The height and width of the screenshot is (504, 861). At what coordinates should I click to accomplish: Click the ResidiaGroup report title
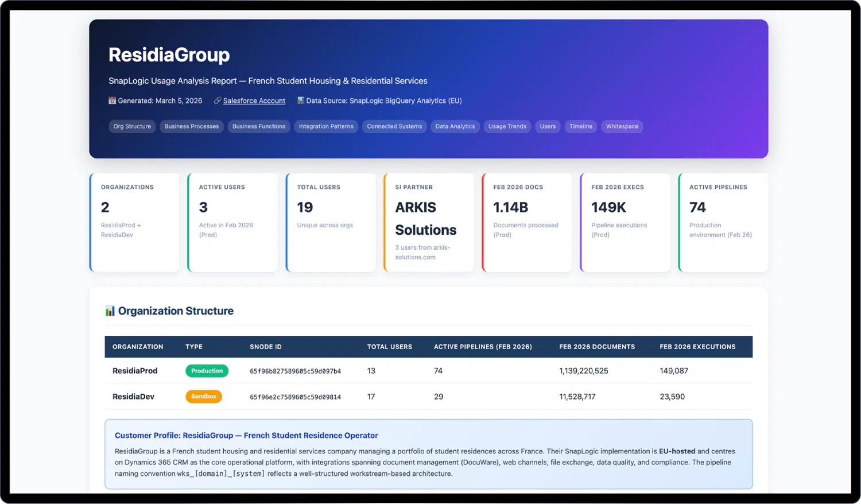coord(169,55)
